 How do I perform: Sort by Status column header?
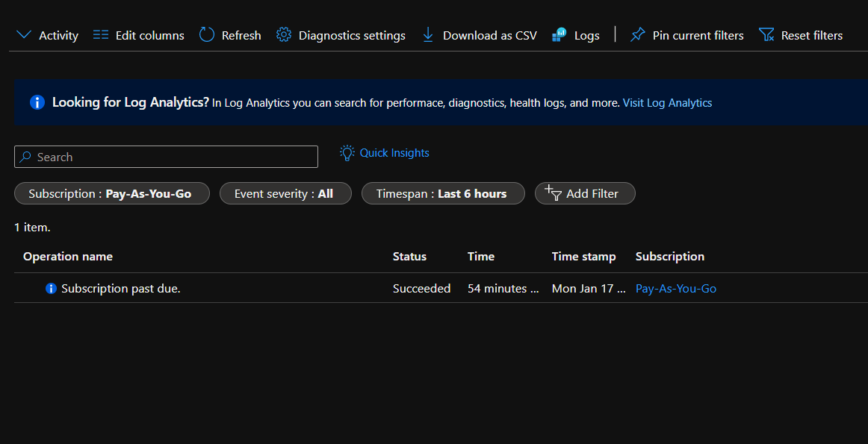tap(409, 256)
